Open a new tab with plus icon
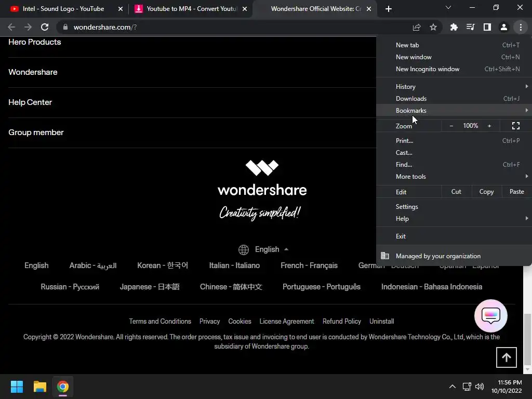The height and width of the screenshot is (399, 532). tap(389, 9)
